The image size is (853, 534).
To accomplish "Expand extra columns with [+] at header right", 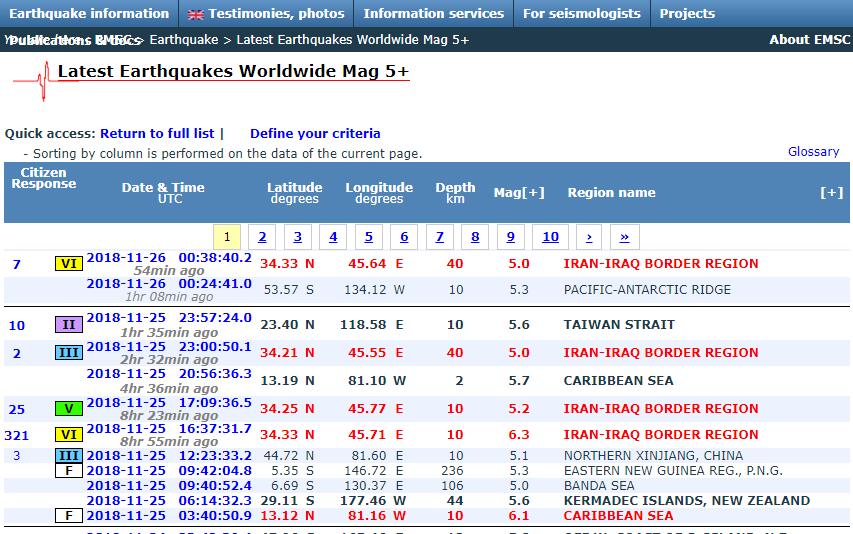I will tap(832, 193).
